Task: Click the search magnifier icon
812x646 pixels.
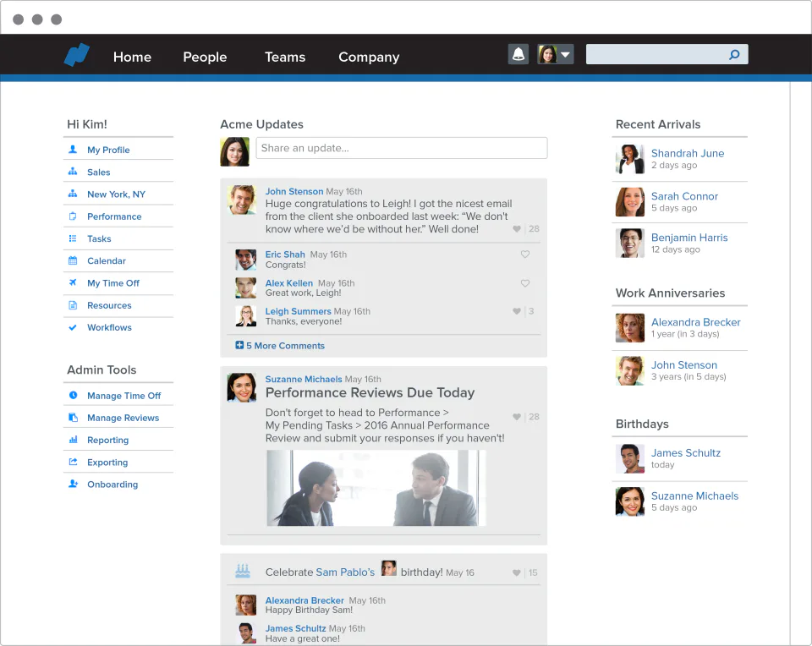Action: click(734, 54)
